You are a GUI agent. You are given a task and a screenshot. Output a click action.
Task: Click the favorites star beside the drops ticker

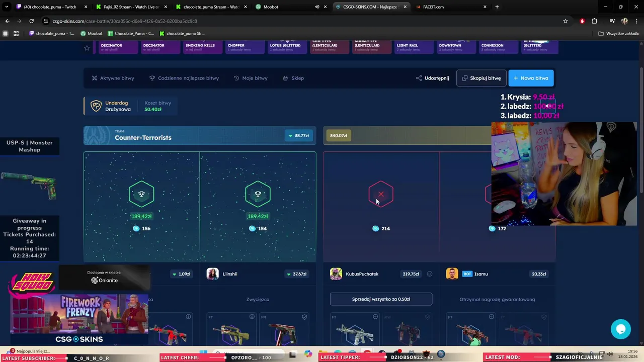point(87,48)
